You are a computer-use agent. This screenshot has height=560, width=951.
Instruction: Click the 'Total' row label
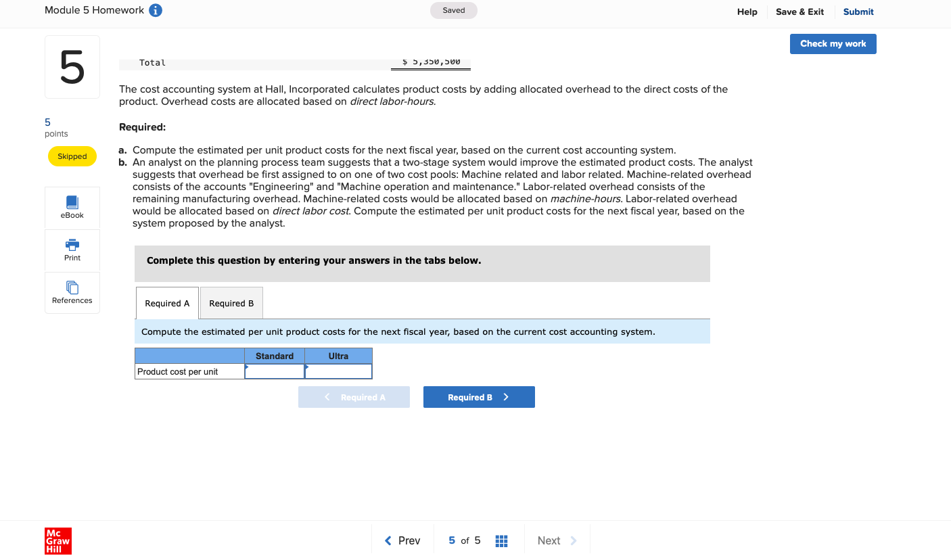click(152, 62)
